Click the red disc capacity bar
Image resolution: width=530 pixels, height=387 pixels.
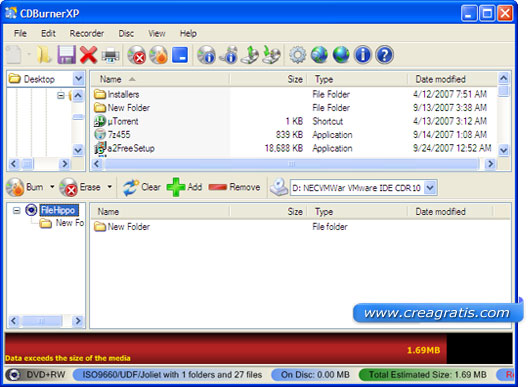coord(226,348)
